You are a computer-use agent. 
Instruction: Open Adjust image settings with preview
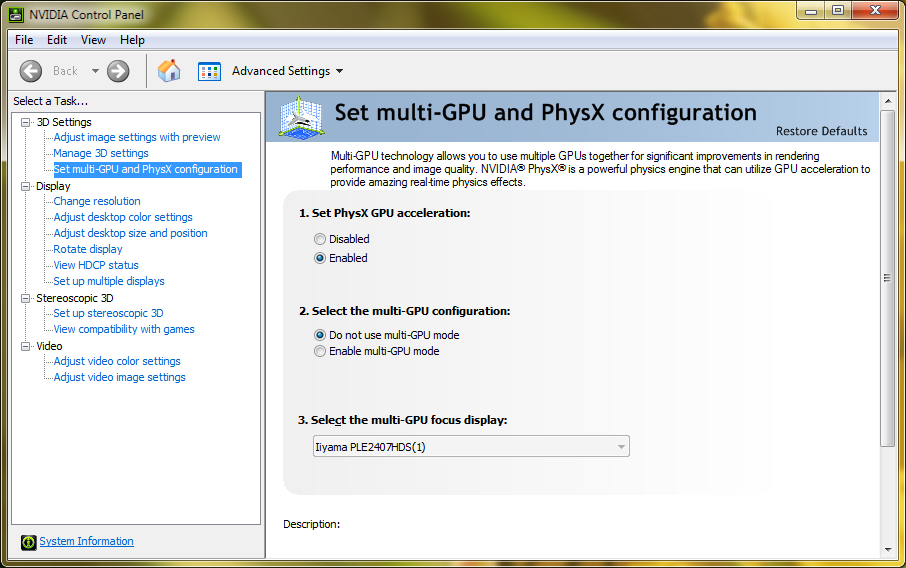pos(137,138)
